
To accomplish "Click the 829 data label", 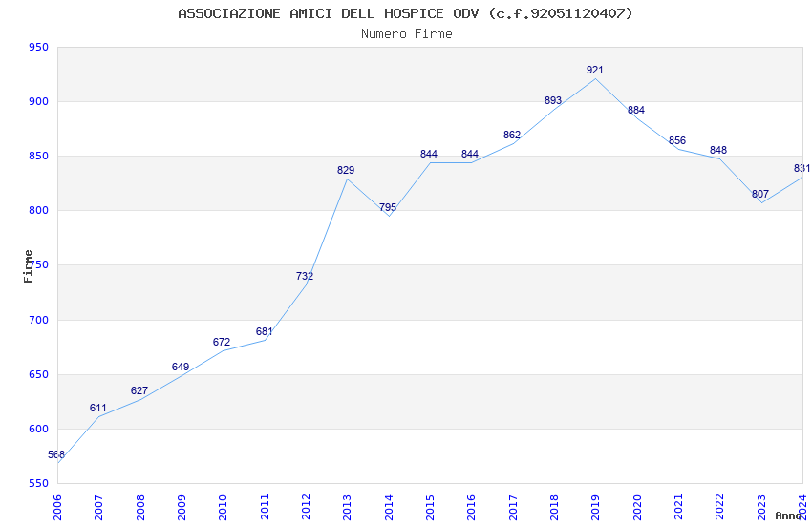I will coord(346,170).
